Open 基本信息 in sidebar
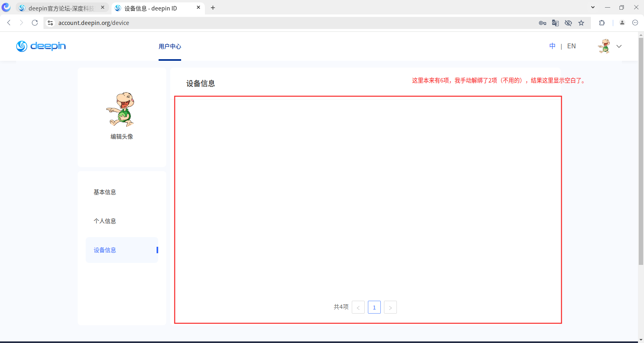Screen dimensions: 644x343 (x=105, y=192)
